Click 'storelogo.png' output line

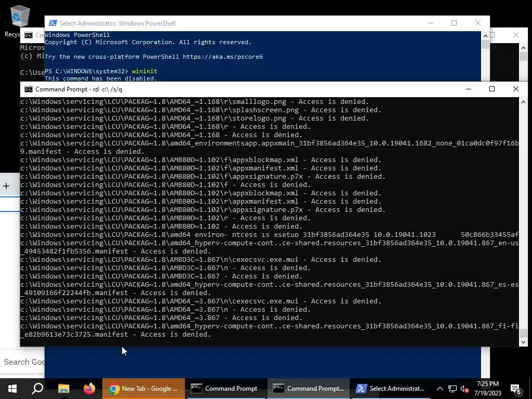194,118
